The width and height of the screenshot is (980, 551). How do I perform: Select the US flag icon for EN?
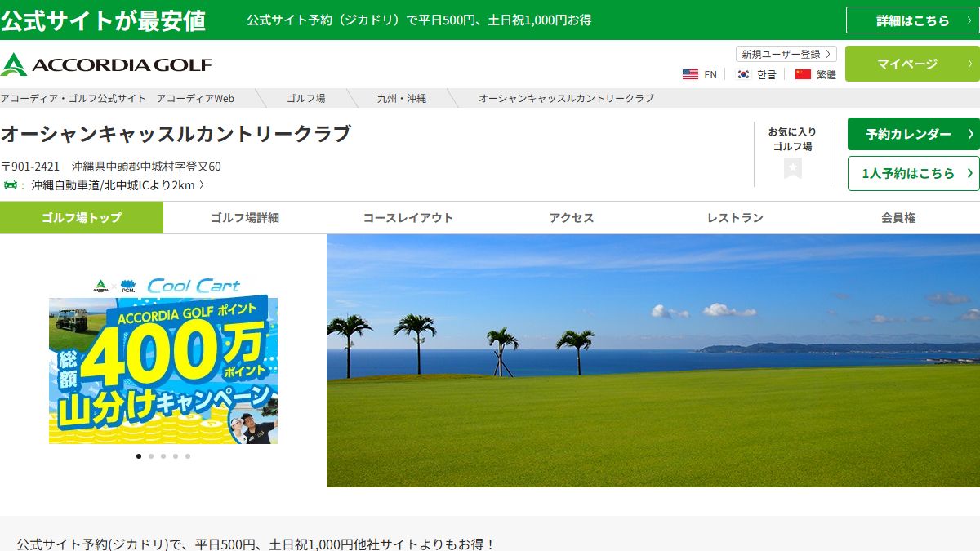(x=690, y=74)
